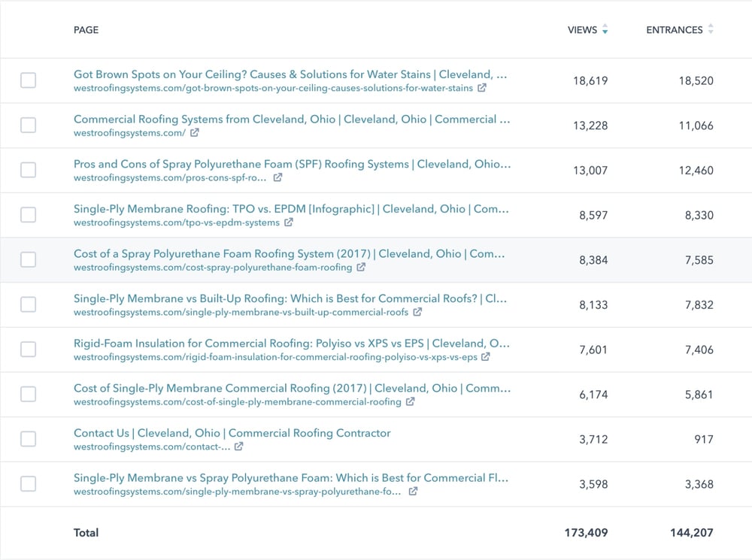Open external link icon for pros-cons-spf URL
The image size is (752, 560).
[277, 178]
